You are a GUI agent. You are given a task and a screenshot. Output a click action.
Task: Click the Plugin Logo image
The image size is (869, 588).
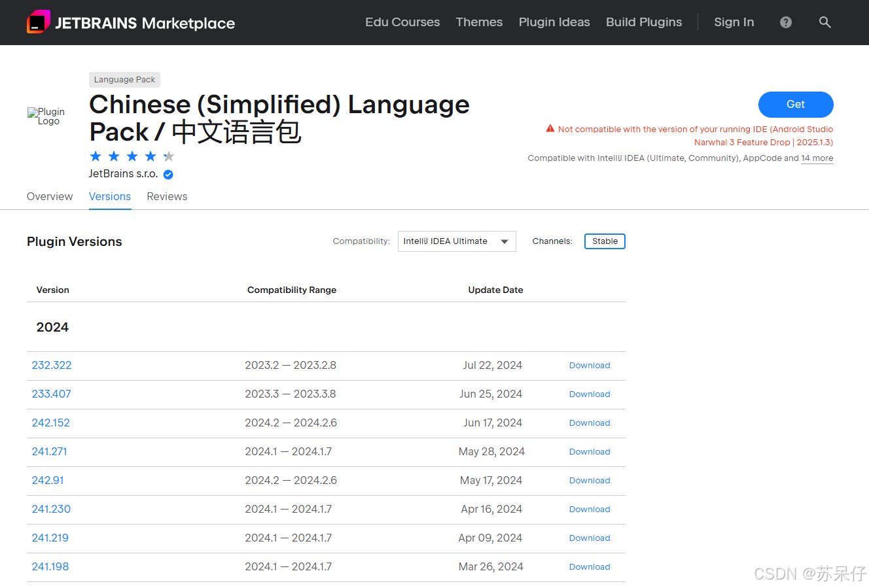(47, 116)
